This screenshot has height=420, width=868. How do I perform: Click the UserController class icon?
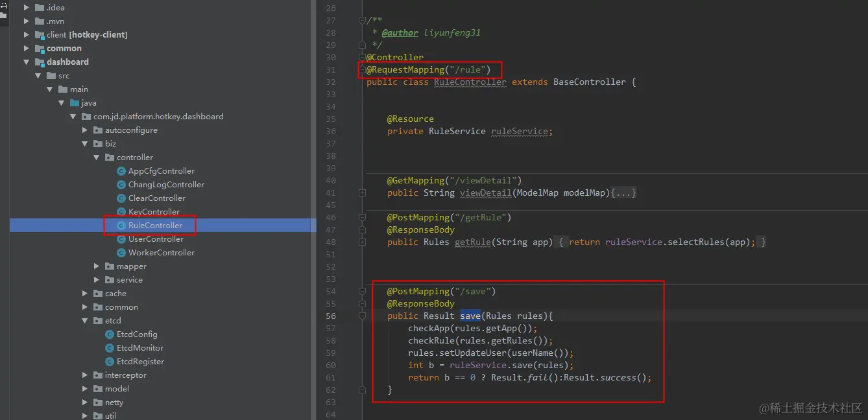121,239
